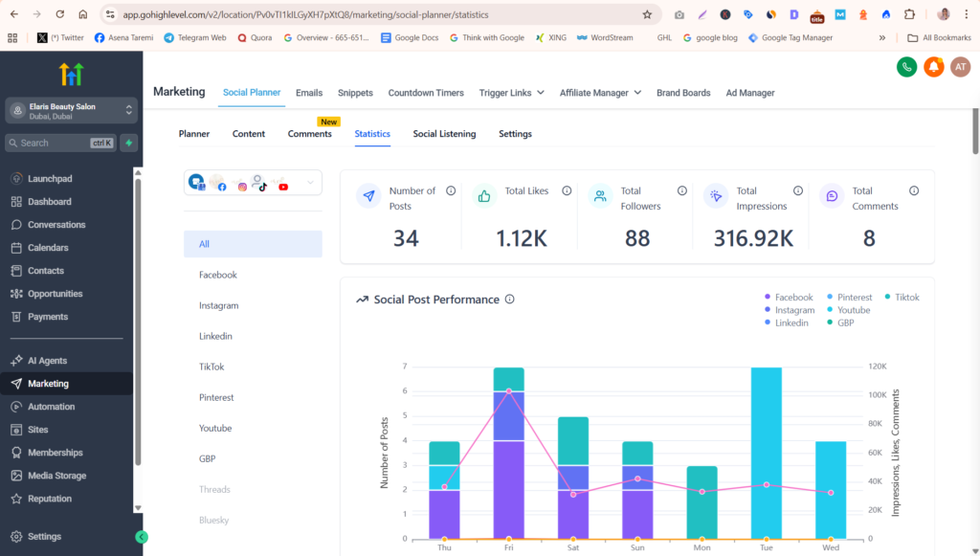This screenshot has width=980, height=556.
Task: Toggle GBP series in chart legend
Action: (840, 323)
